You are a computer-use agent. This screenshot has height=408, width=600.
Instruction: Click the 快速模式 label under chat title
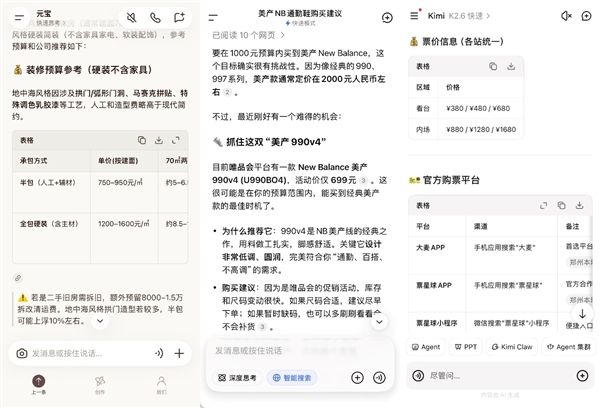tap(300, 23)
